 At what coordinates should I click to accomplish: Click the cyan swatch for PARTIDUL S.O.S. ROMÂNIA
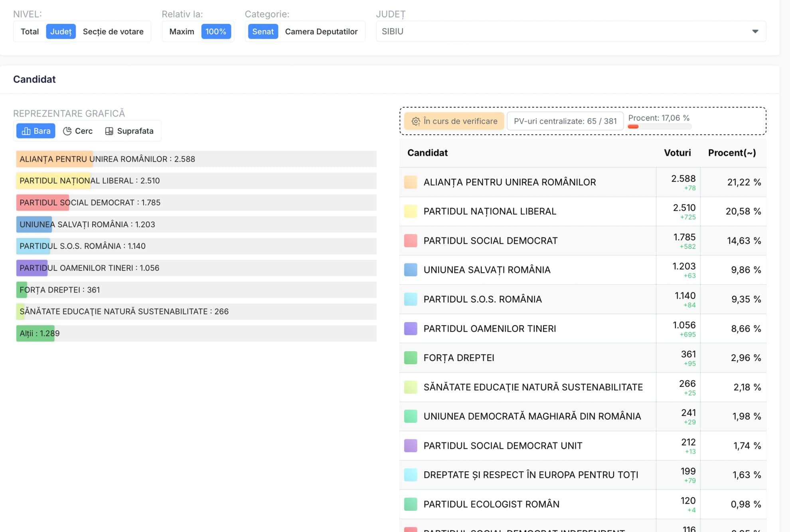(411, 299)
